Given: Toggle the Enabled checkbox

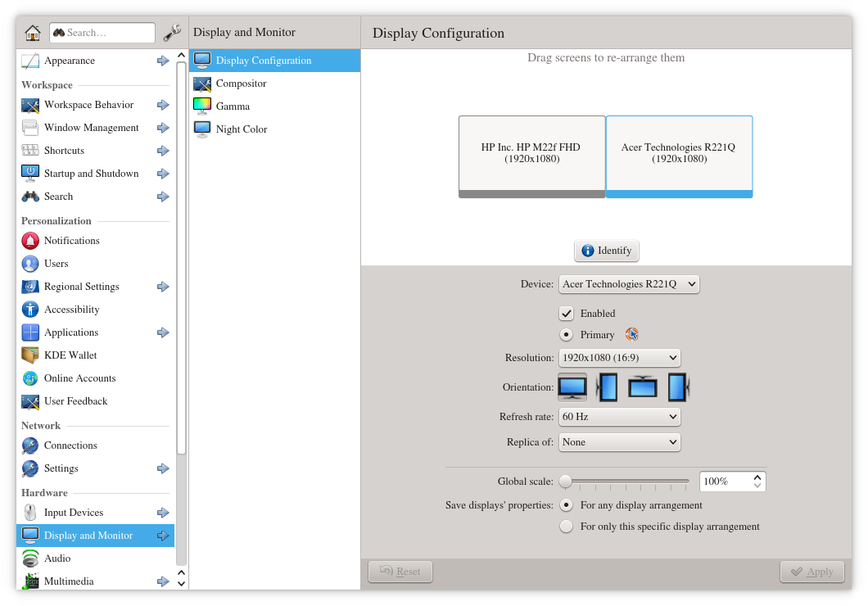Looking at the screenshot, I should point(567,314).
